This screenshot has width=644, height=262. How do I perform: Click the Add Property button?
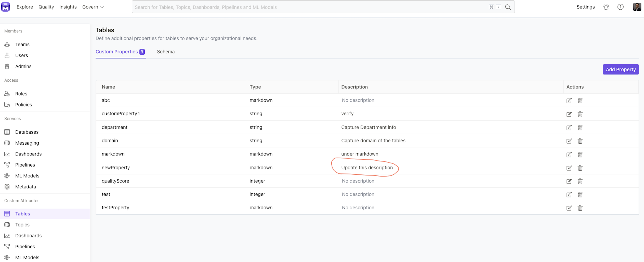point(621,69)
